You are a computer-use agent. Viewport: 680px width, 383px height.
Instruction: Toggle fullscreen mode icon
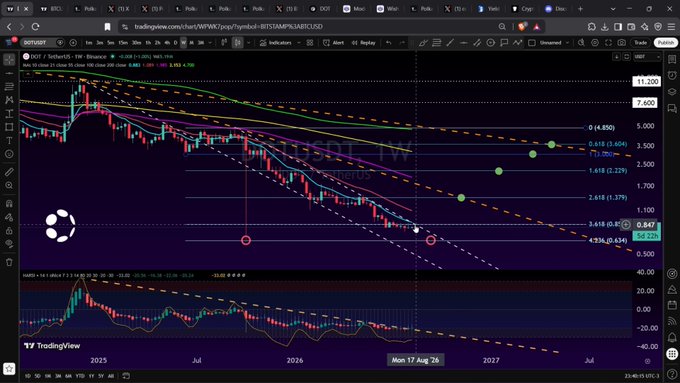coord(608,43)
